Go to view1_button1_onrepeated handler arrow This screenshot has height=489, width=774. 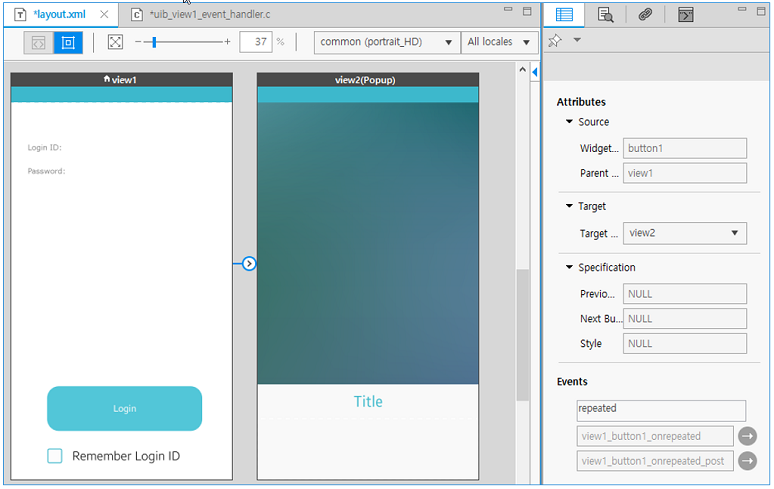click(x=747, y=436)
